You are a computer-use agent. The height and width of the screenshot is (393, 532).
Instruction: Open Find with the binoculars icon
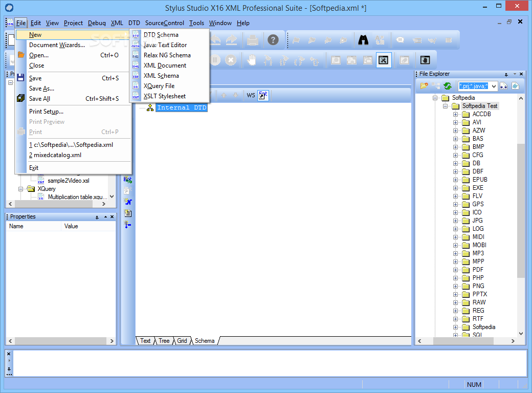tap(363, 40)
